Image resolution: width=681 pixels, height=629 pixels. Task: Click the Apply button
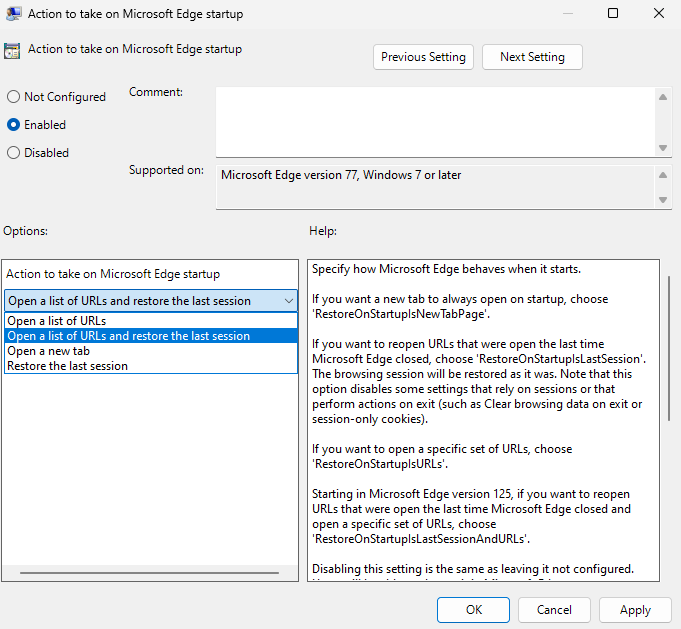point(635,609)
